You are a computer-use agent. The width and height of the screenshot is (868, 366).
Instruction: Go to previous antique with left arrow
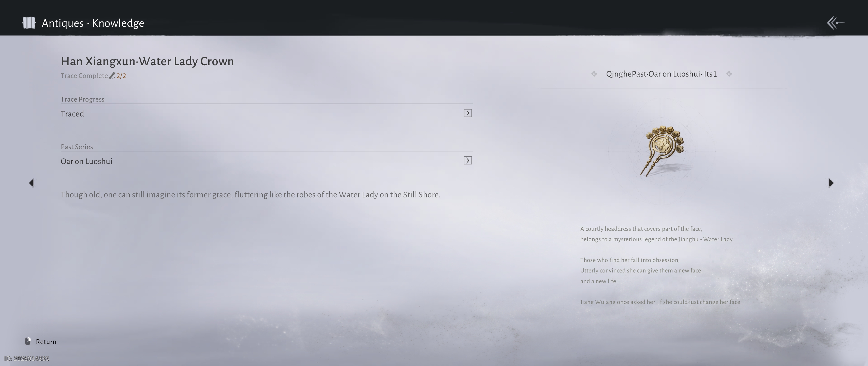[x=31, y=183]
